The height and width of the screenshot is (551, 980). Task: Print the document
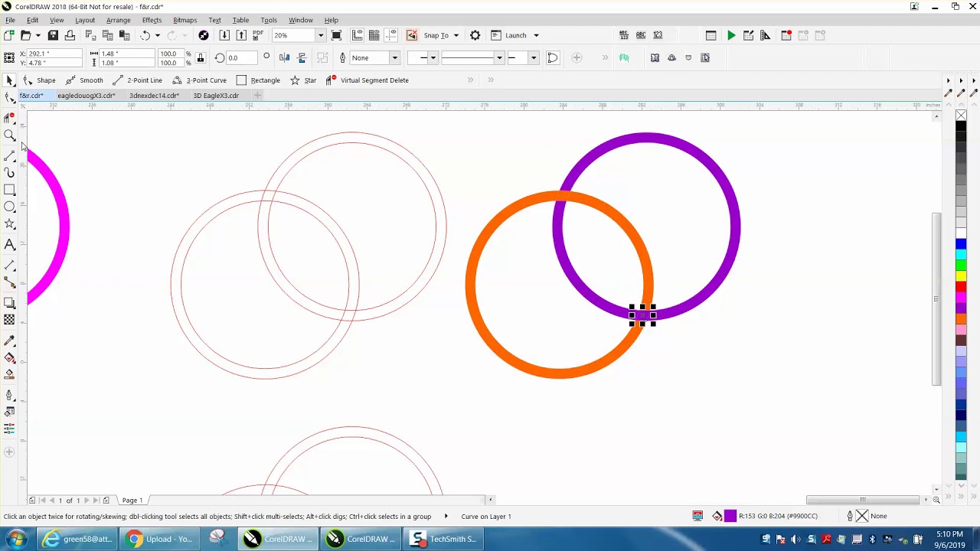pos(70,35)
